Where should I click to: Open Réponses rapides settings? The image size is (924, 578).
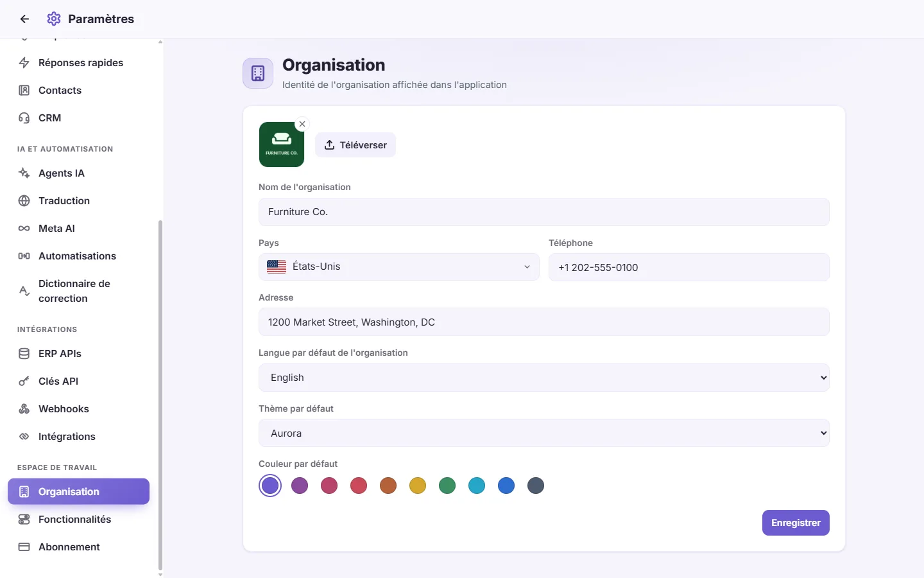point(78,63)
